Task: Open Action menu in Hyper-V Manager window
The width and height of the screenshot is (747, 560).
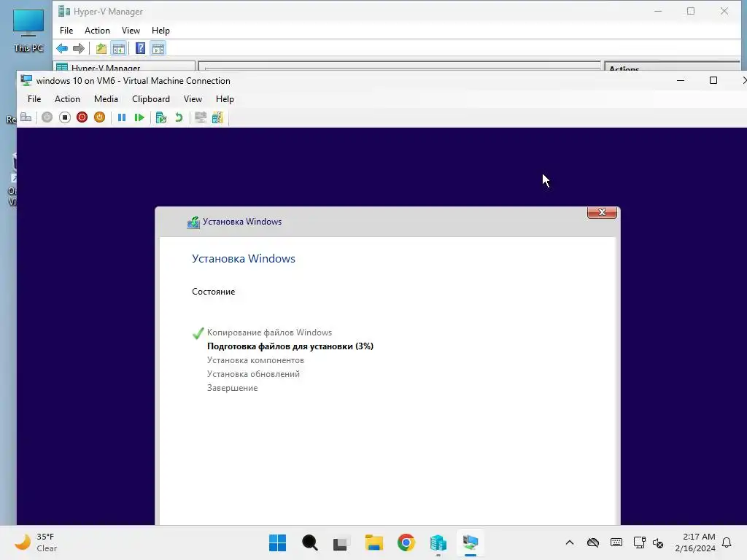Action: click(97, 31)
